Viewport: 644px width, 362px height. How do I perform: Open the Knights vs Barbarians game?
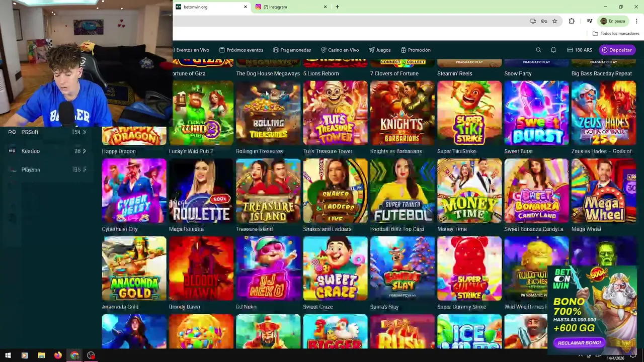pos(403,113)
